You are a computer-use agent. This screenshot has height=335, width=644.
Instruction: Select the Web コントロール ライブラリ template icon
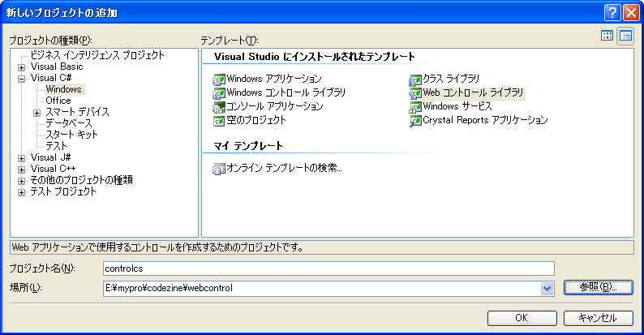[x=415, y=93]
